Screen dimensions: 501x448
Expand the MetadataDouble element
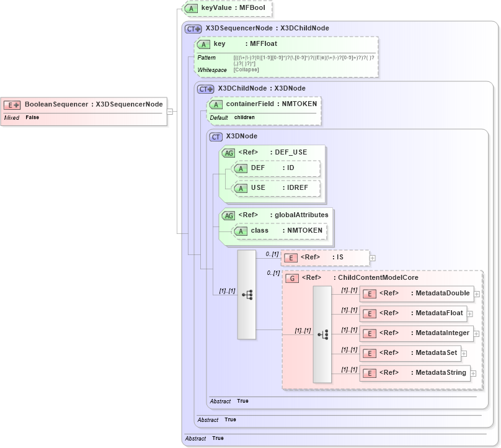click(x=477, y=294)
